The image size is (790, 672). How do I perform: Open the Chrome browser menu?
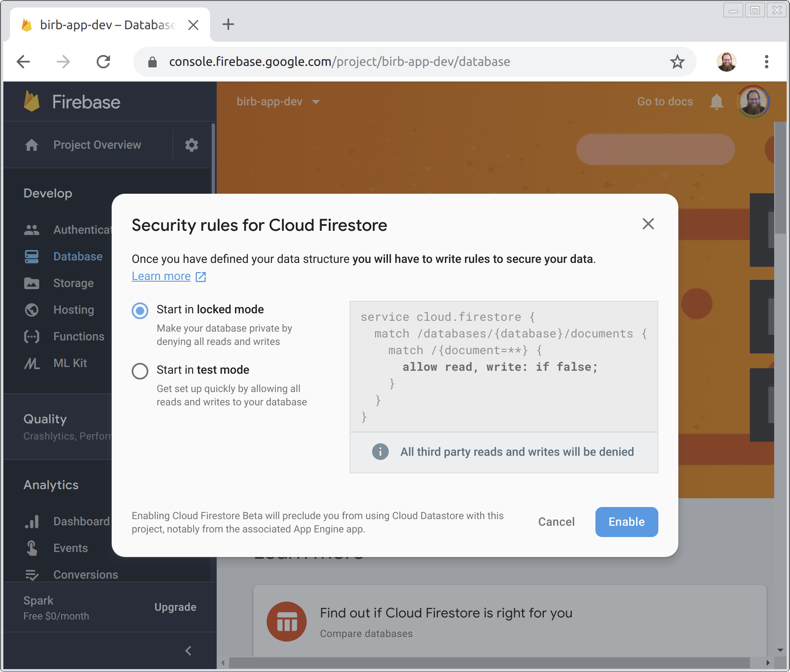pyautogui.click(x=766, y=61)
